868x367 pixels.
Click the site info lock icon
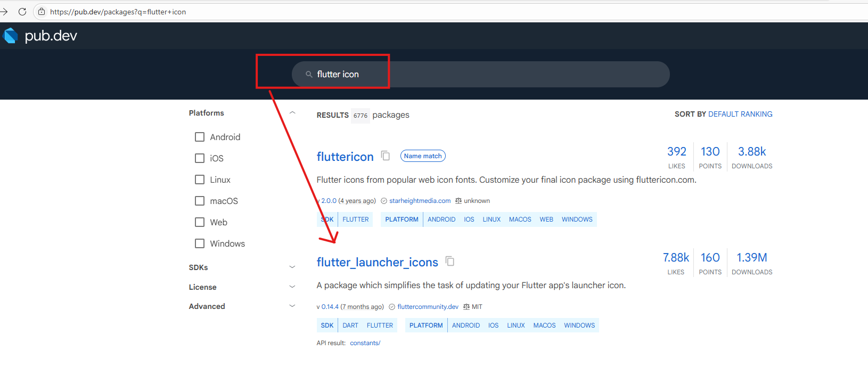[42, 12]
